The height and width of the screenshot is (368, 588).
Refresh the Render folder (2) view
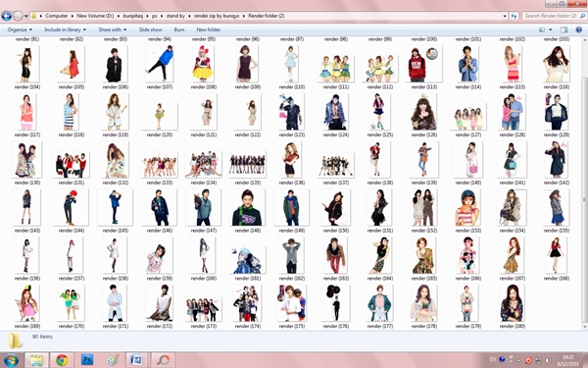514,16
